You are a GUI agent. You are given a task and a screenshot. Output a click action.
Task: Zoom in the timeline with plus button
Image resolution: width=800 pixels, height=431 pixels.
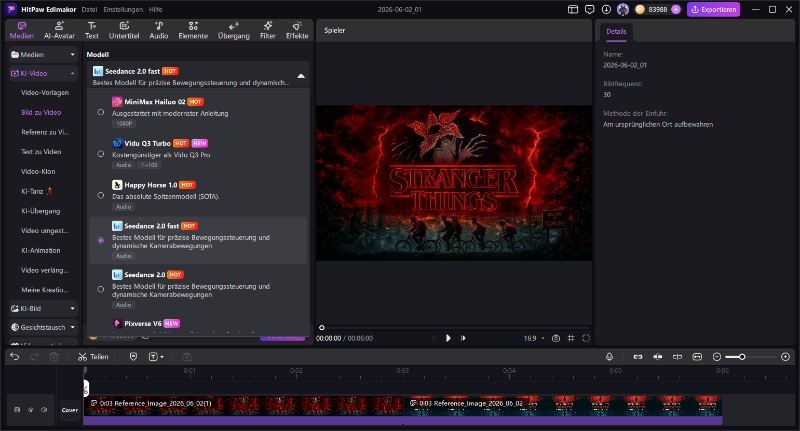[786, 357]
